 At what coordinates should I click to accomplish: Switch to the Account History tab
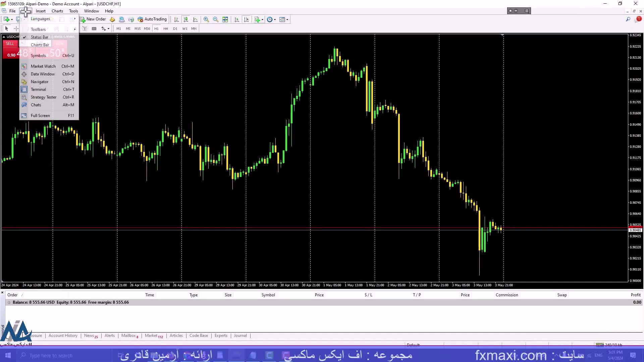pyautogui.click(x=63, y=336)
